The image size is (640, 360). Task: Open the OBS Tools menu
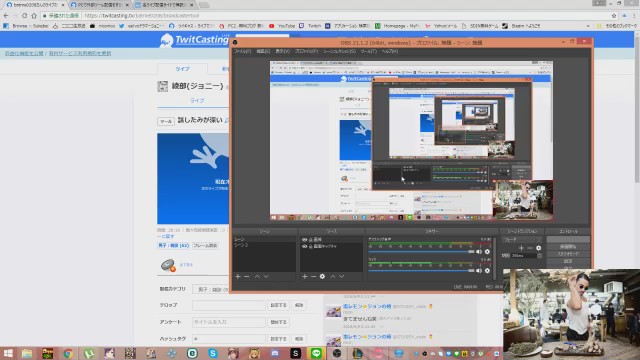(368, 51)
